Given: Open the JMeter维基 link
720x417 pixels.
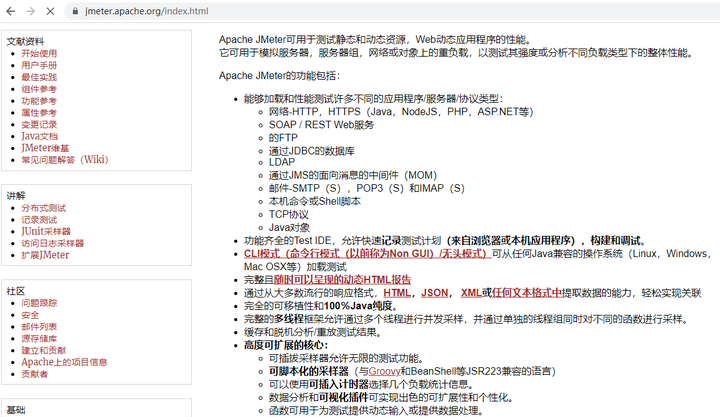Looking at the screenshot, I should pos(45,148).
